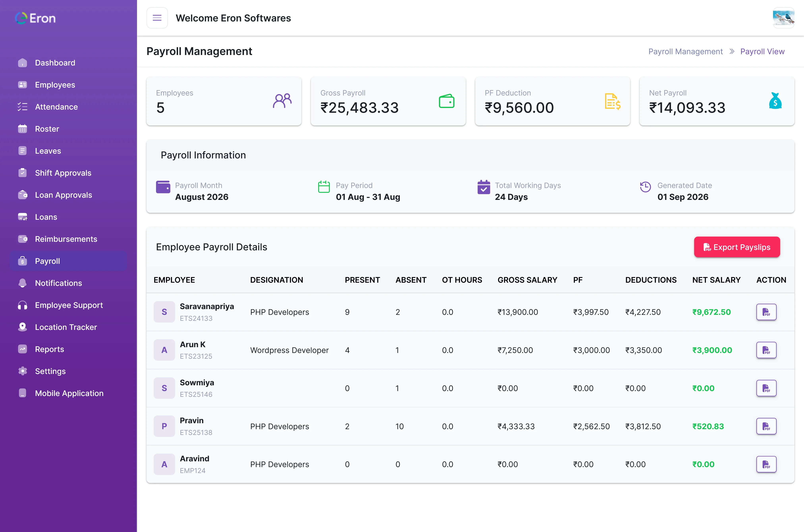Screen dimensions: 804x532
Task: Click the Notifications bell icon
Action: (22, 283)
